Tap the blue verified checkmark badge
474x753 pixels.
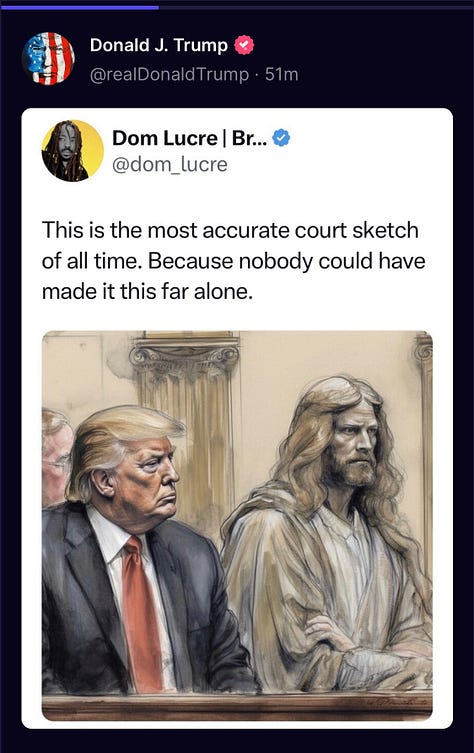click(x=281, y=138)
